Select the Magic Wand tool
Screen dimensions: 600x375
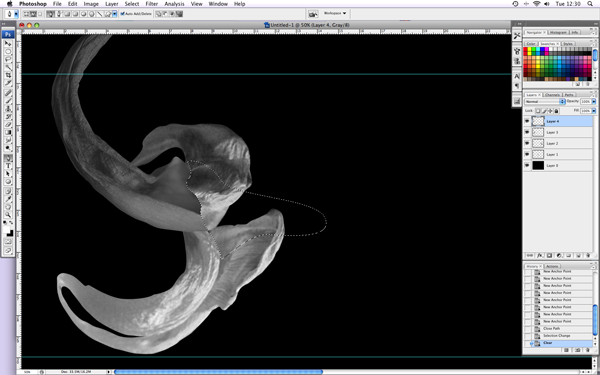tap(8, 67)
